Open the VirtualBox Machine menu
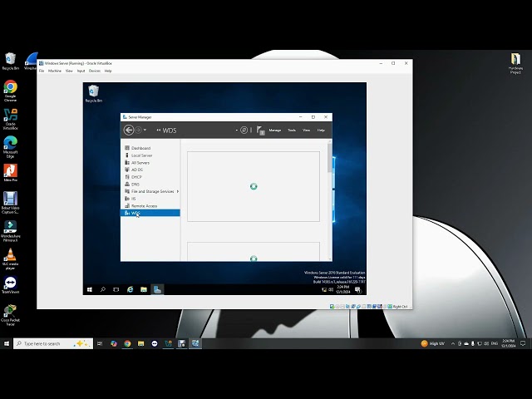The width and height of the screenshot is (532, 399). click(x=55, y=71)
